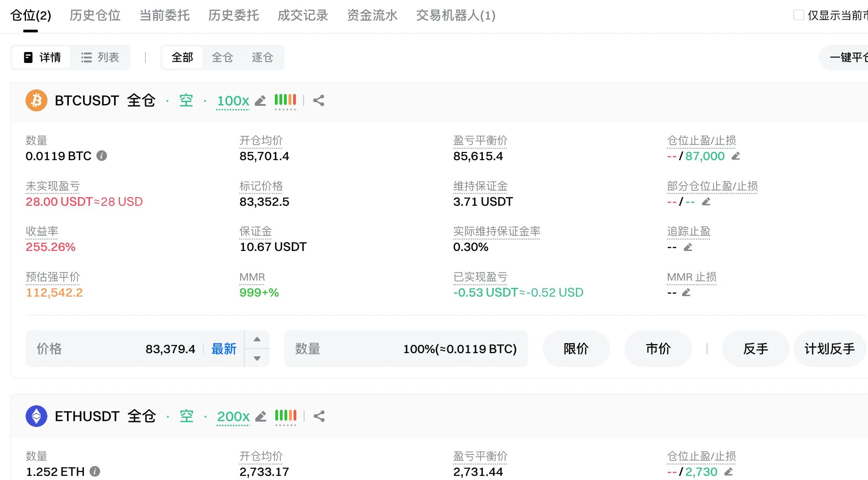Edit BTCUSDT 100x leverage pencil icon
Screen dimensions: 868x480
click(x=260, y=101)
